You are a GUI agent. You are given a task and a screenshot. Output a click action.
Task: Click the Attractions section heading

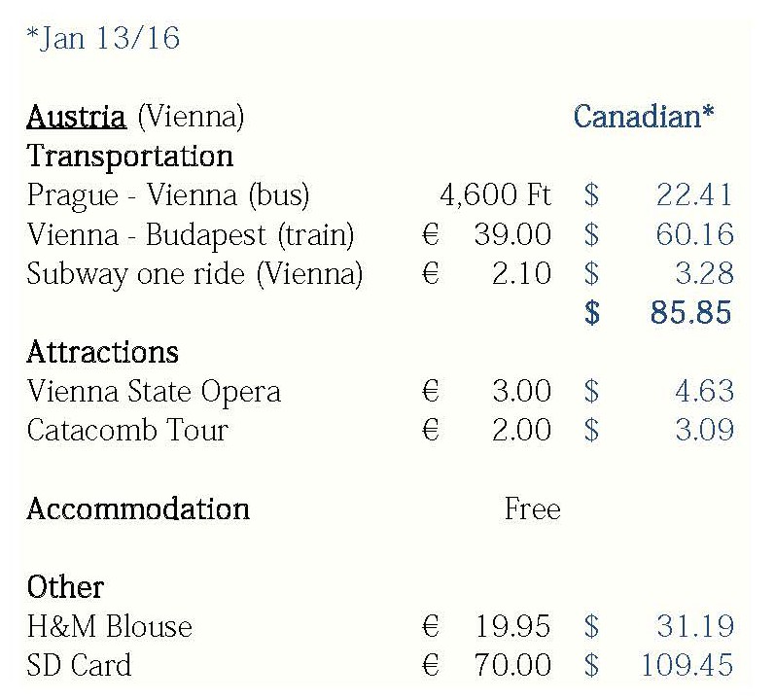coord(103,351)
